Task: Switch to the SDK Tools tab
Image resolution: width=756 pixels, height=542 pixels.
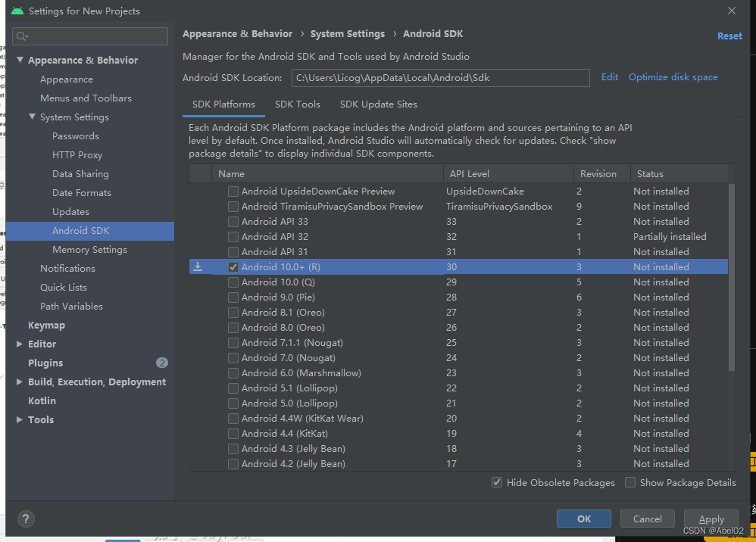Action: tap(297, 104)
